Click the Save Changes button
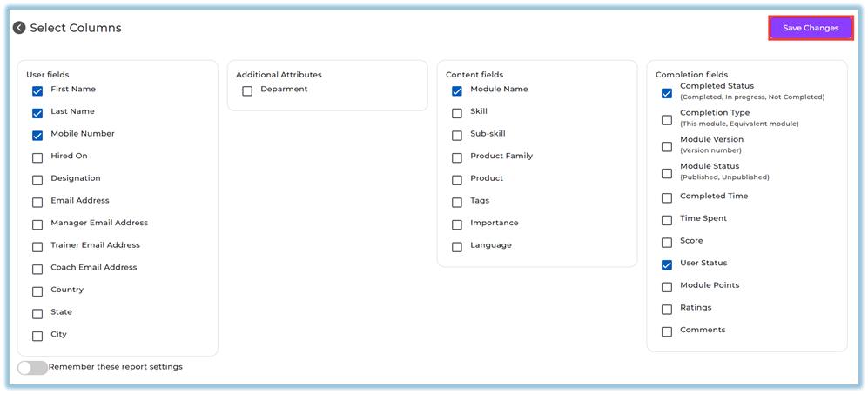The height and width of the screenshot is (394, 868). pos(810,28)
